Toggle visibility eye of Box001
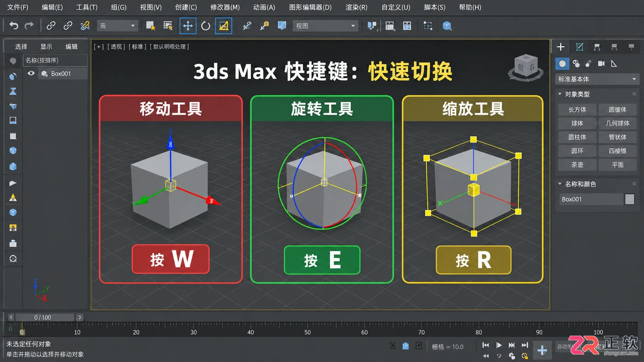 pos(31,73)
